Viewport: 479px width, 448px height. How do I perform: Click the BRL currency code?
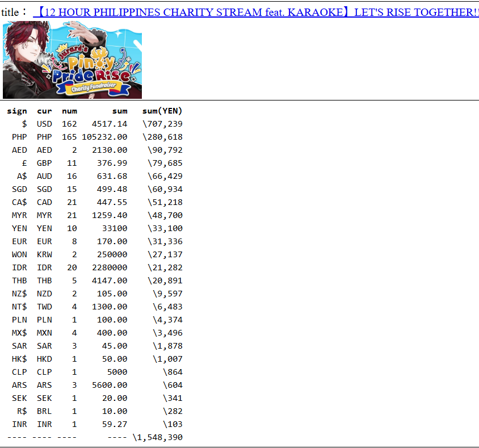pyautogui.click(x=44, y=411)
